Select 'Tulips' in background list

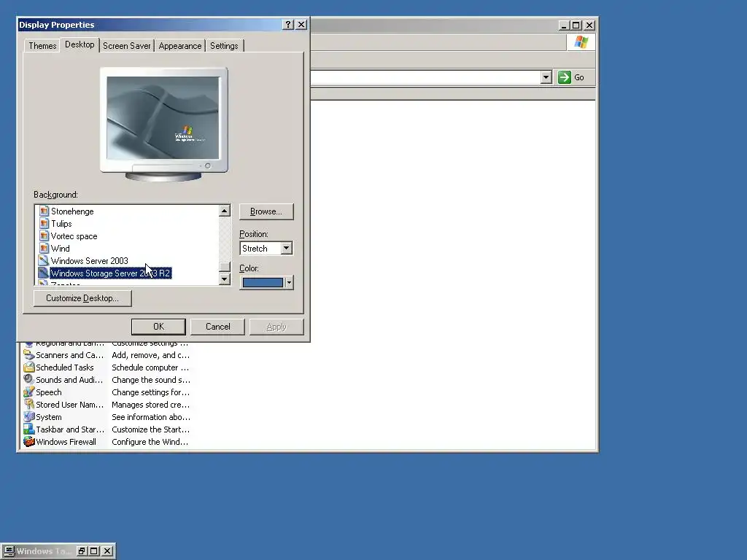point(61,224)
